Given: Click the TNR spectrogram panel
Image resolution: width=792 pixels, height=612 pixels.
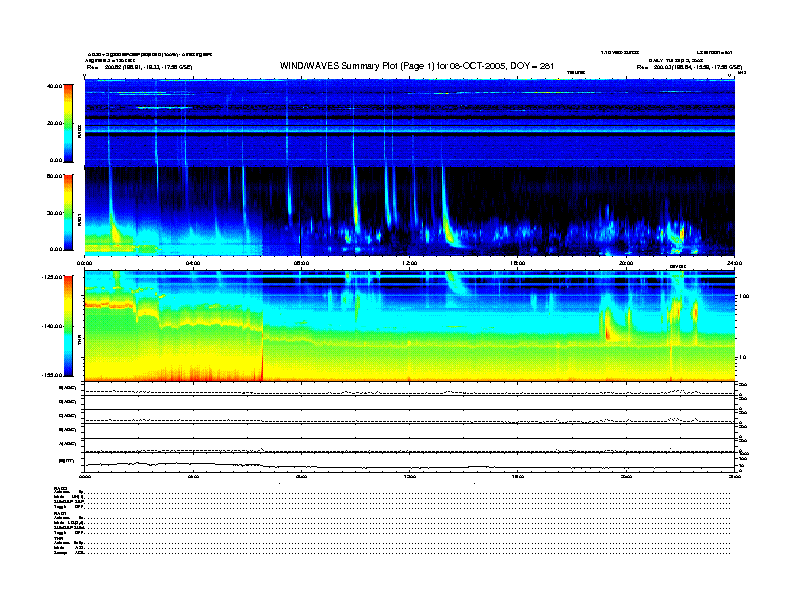Looking at the screenshot, I should click(410, 326).
